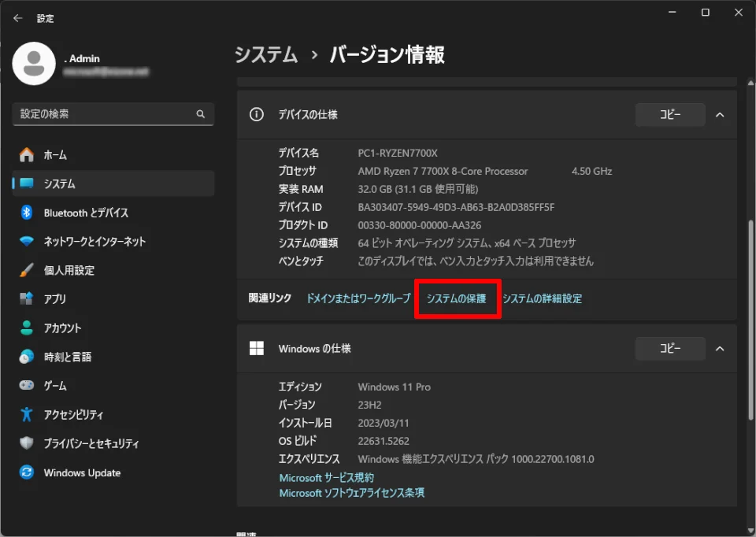The width and height of the screenshot is (756, 537).
Task: Click the Privacy shield icon
Action: coord(27,443)
